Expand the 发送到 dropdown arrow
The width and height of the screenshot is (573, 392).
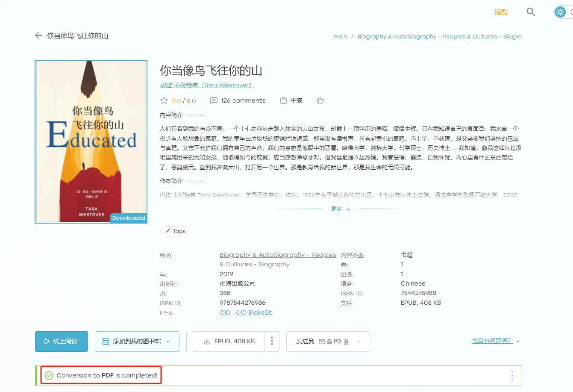click(359, 342)
